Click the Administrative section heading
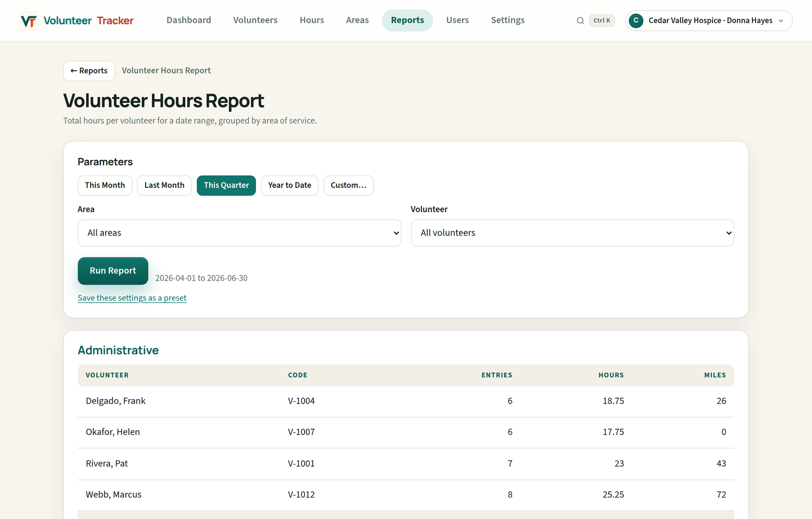 tap(118, 350)
